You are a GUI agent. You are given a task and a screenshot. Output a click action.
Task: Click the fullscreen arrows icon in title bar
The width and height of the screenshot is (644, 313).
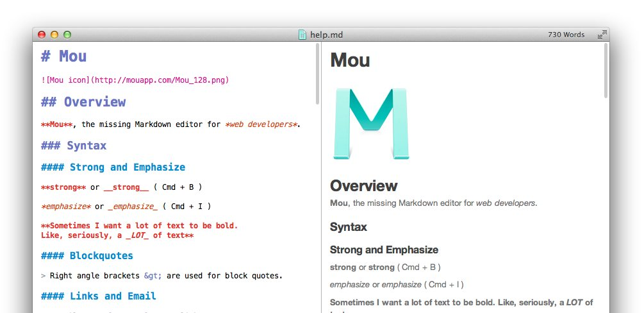point(602,35)
